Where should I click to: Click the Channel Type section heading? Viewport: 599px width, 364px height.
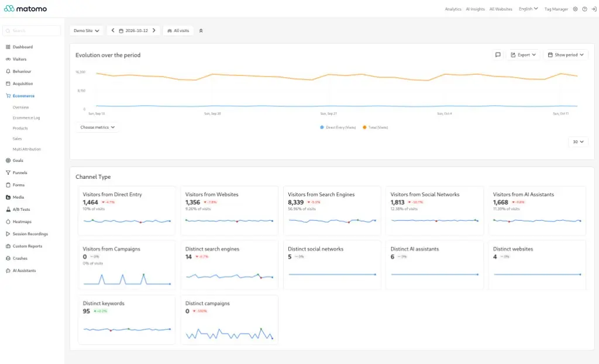(93, 176)
